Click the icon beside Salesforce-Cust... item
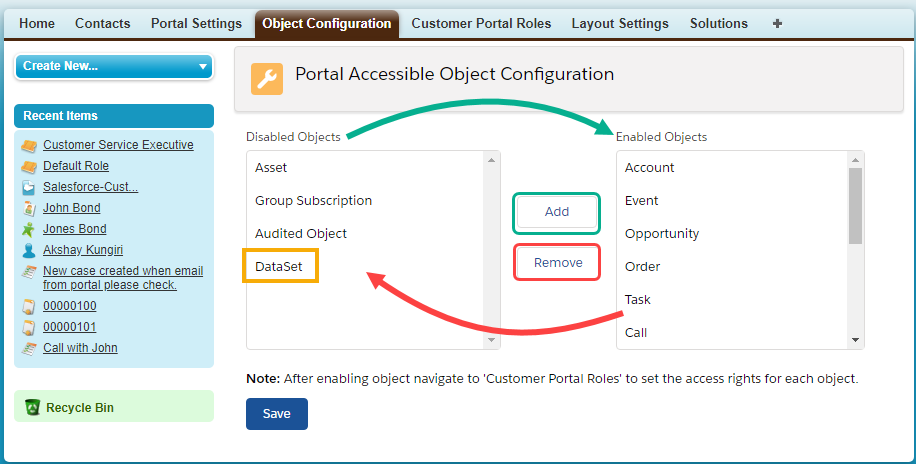 pos(29,187)
